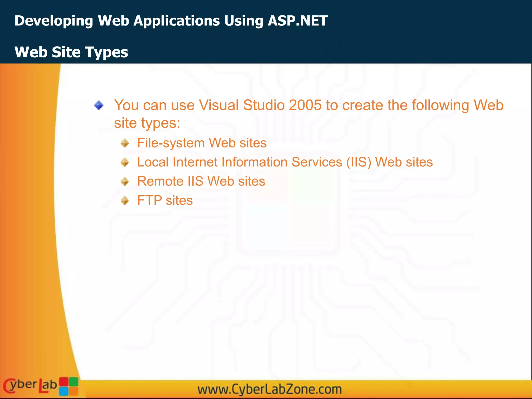This screenshot has width=532, height=399.
Task: Click the File-system Web sites text
Action: [x=202, y=143]
